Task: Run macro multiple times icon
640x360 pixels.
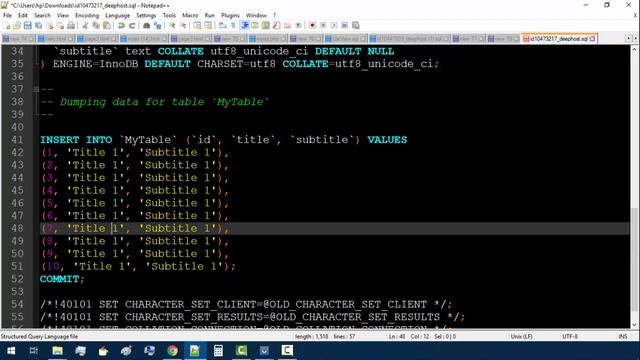Action: pos(344,25)
